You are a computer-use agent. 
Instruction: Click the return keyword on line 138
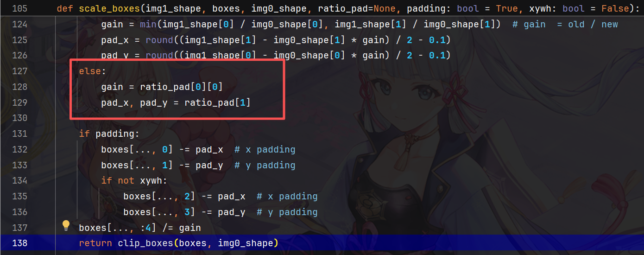[x=95, y=243]
